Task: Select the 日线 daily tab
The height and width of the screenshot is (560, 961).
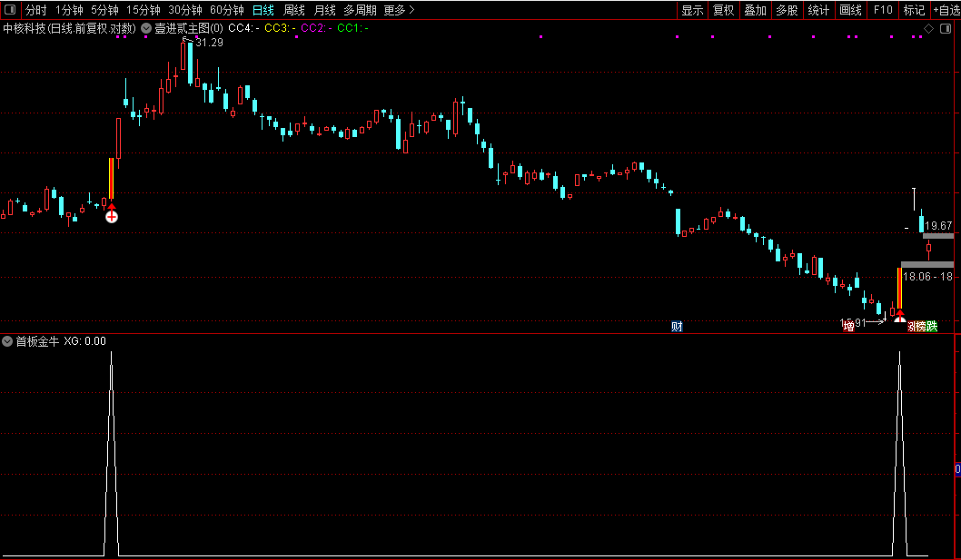Action: pyautogui.click(x=263, y=10)
